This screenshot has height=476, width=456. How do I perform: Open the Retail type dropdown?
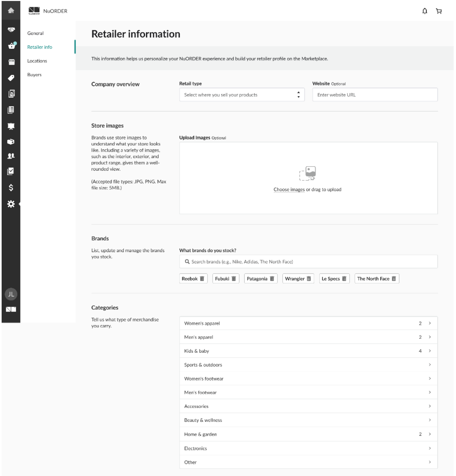coord(242,95)
